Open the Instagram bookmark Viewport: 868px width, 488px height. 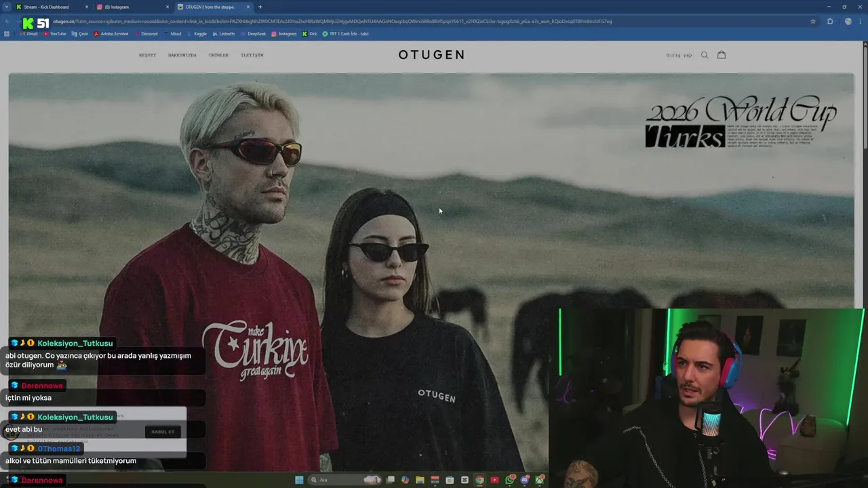click(x=283, y=33)
